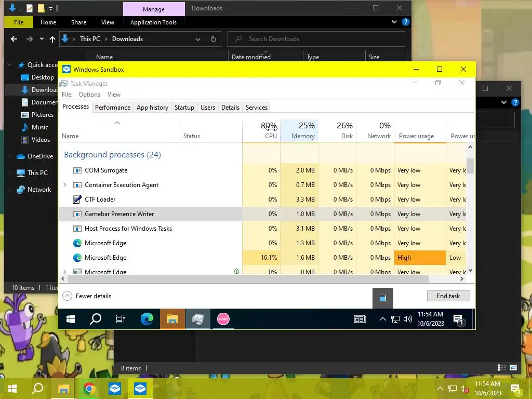532x399 pixels.
Task: Sort by Power usage column
Action: 420,131
